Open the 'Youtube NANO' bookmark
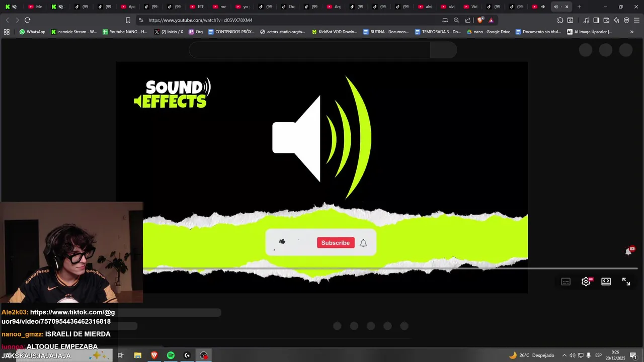The image size is (644, 362). point(125,32)
